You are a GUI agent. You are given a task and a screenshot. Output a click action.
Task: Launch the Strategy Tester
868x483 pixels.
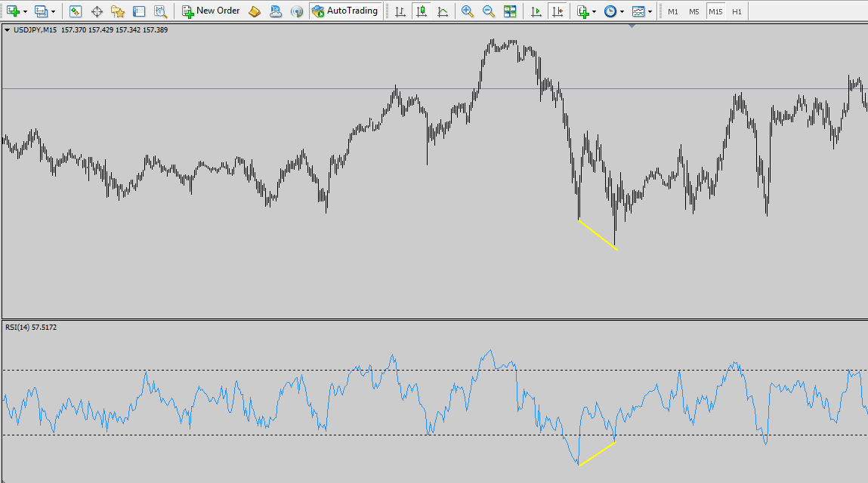click(x=160, y=11)
